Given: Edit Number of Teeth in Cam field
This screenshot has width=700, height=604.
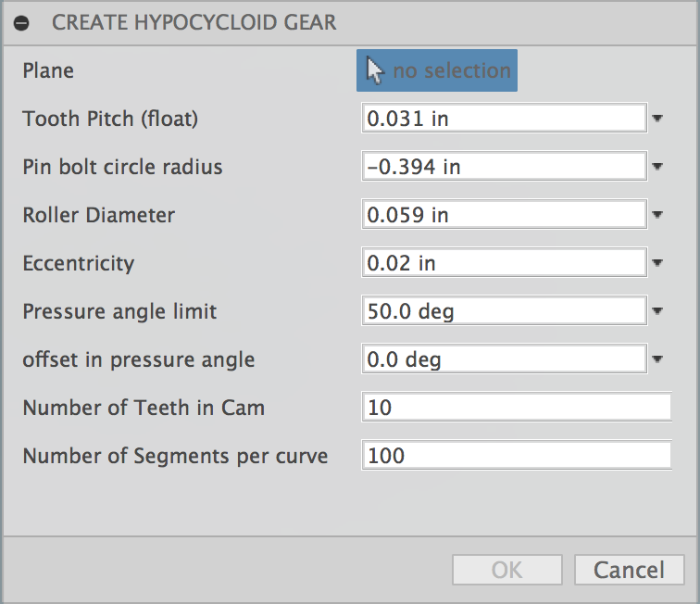Looking at the screenshot, I should [x=516, y=408].
